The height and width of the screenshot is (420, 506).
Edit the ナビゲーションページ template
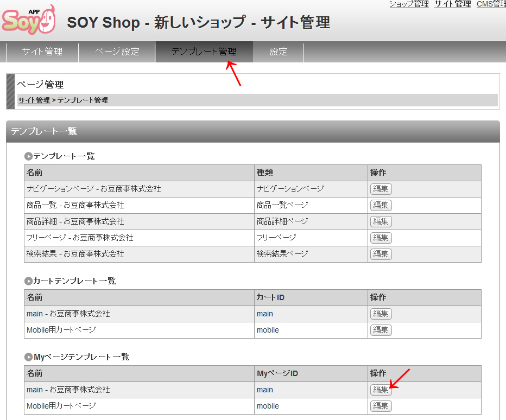click(381, 189)
